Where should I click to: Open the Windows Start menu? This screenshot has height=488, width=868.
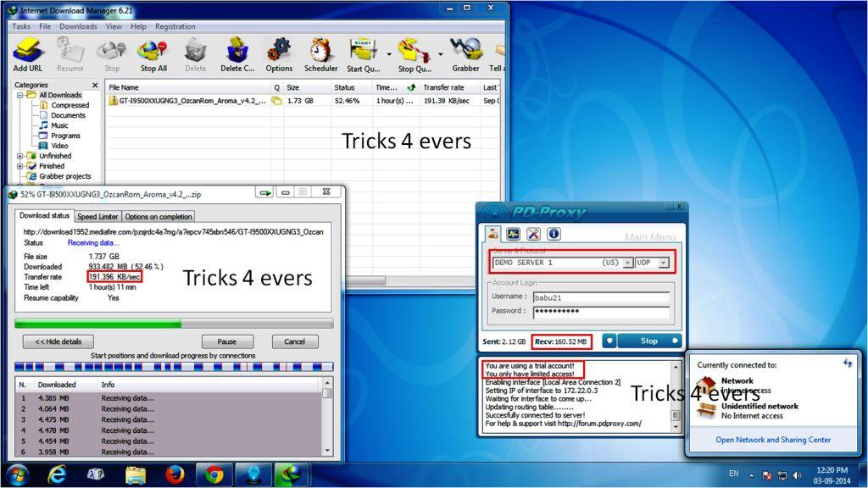(x=17, y=474)
